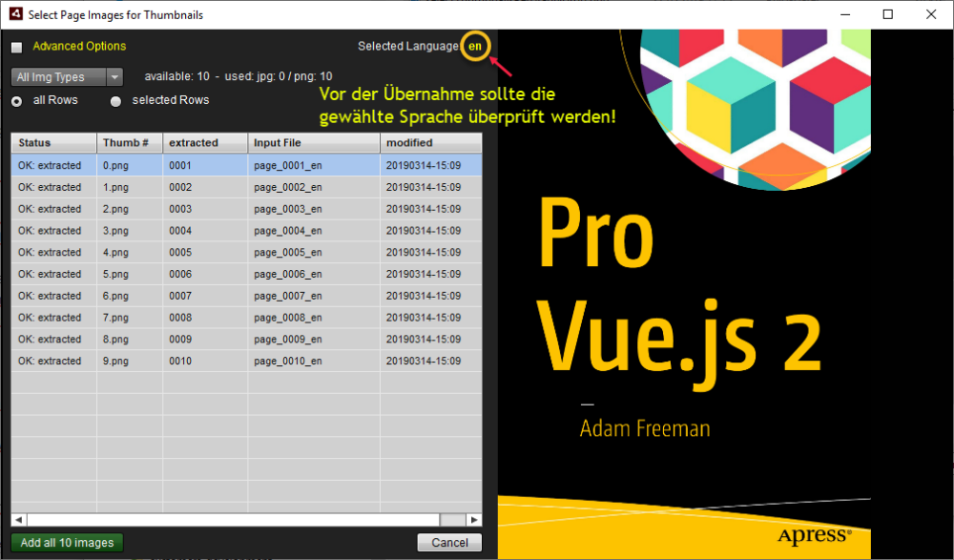Close the Select Page Images window

coord(931,14)
